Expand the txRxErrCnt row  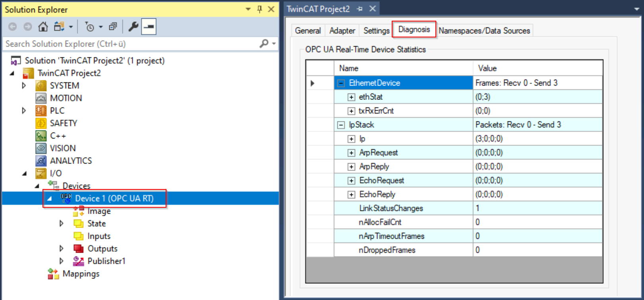(x=351, y=111)
